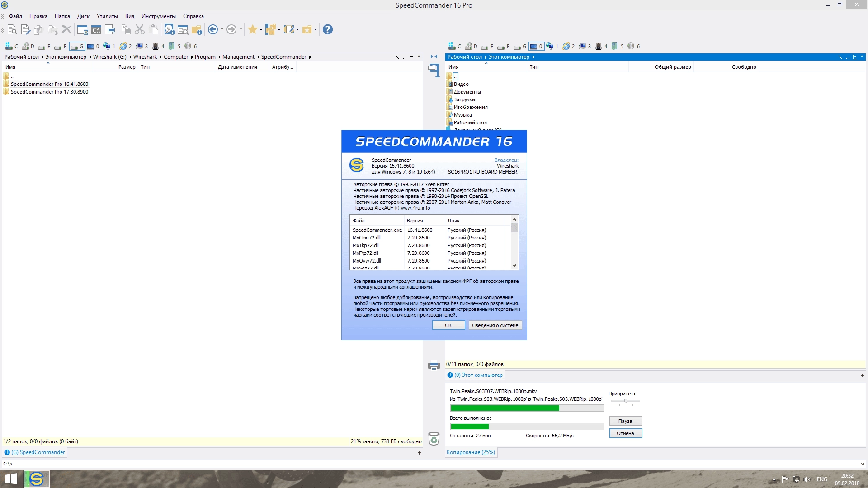Image resolution: width=868 pixels, height=488 pixels.
Task: Click ENG language indicator in system tray
Action: tap(822, 479)
